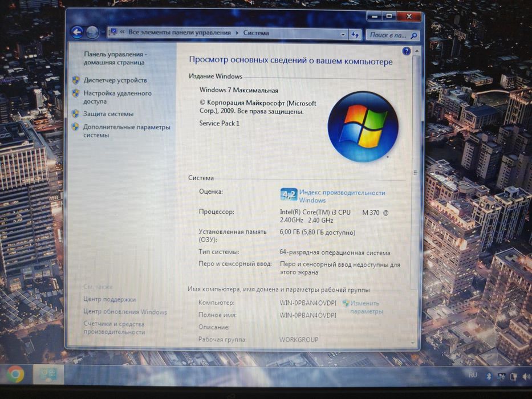The height and width of the screenshot is (399, 532).
Task: Open Центр поддержки link
Action: (109, 299)
